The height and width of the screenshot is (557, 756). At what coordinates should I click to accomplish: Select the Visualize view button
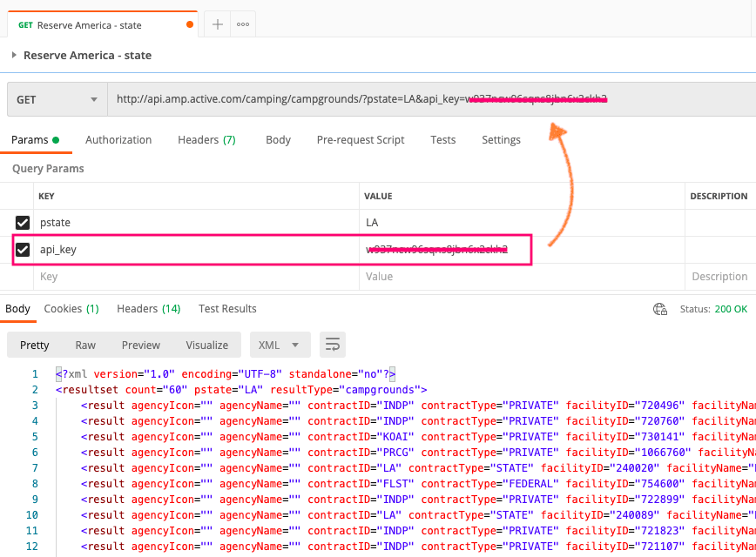pyautogui.click(x=207, y=345)
